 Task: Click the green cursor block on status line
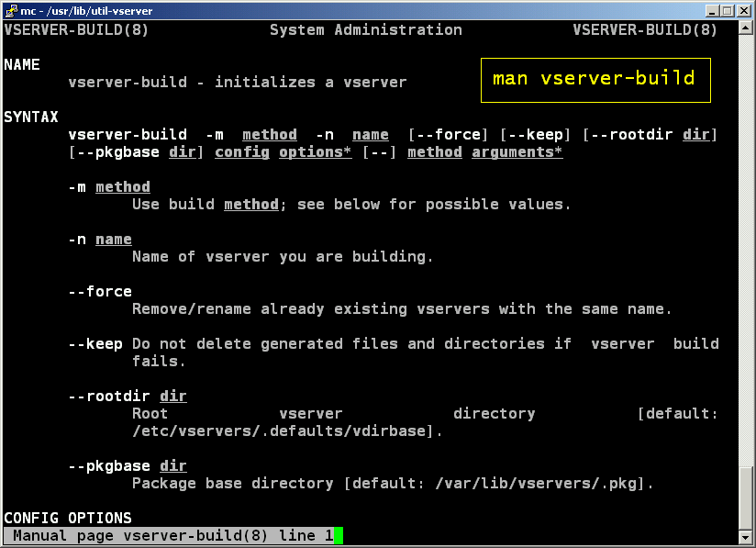click(338, 536)
